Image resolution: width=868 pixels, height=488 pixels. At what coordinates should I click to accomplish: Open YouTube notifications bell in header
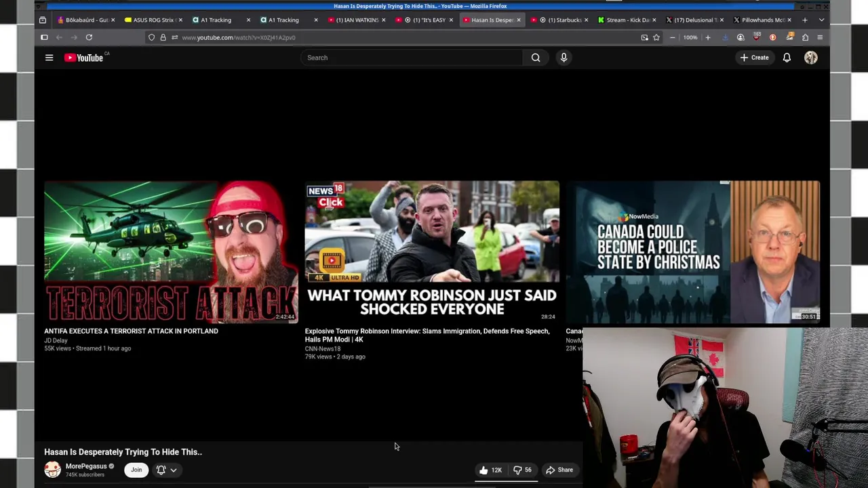787,58
